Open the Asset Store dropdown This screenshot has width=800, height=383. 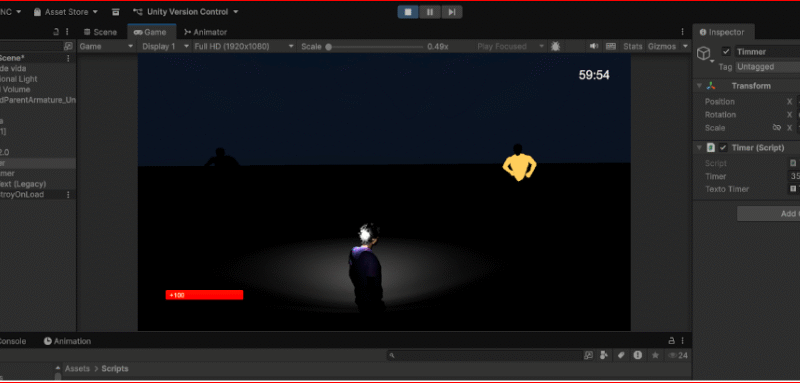point(65,12)
